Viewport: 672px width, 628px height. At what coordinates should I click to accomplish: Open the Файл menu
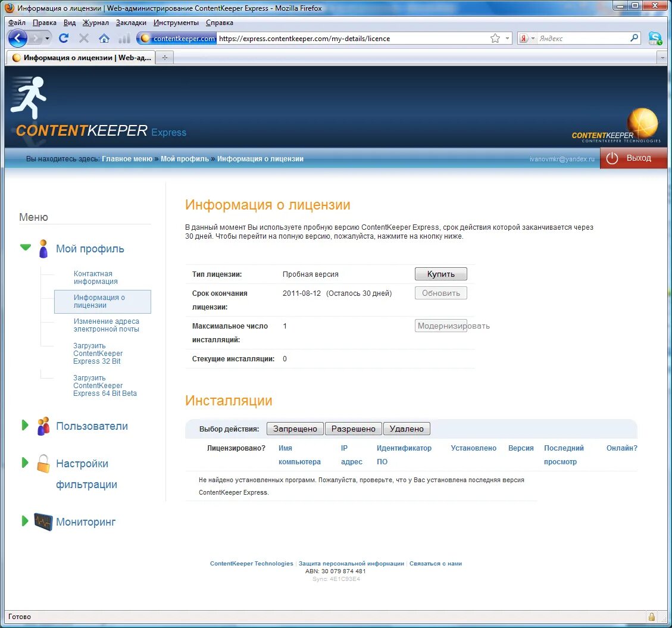click(x=17, y=23)
